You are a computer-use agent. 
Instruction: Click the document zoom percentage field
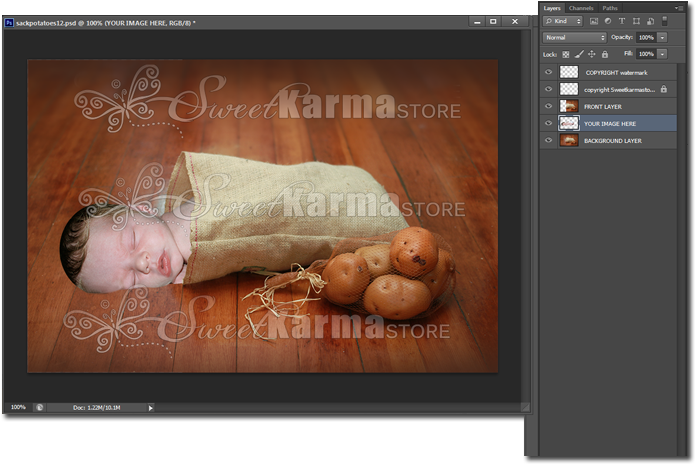point(18,407)
